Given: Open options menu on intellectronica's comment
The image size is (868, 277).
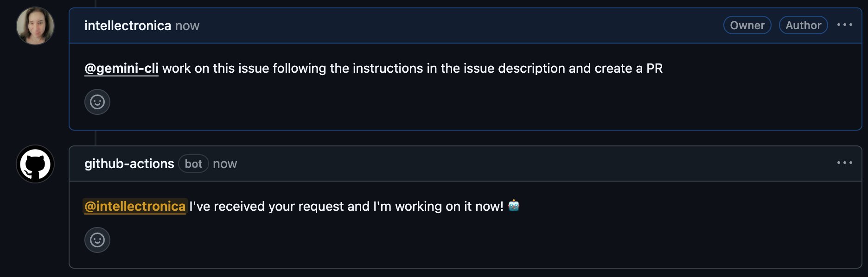Looking at the screenshot, I should coord(844,25).
